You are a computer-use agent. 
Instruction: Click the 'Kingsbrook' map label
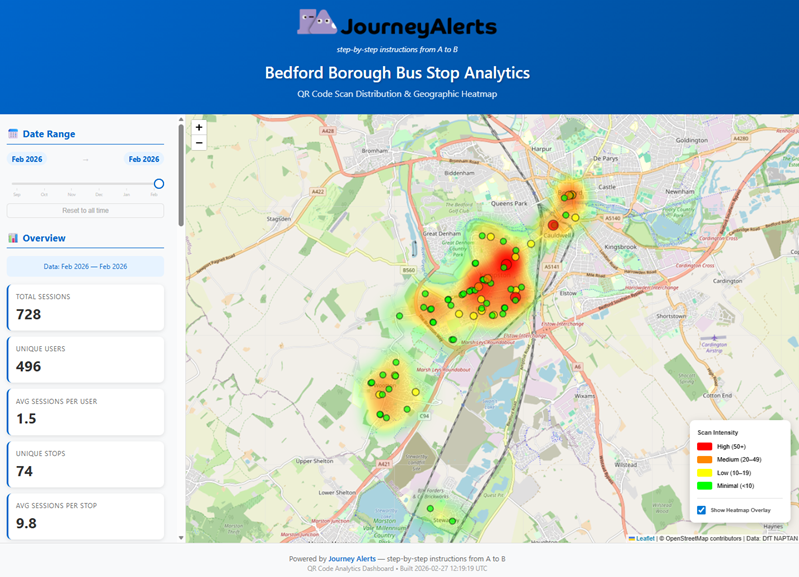[x=620, y=247]
